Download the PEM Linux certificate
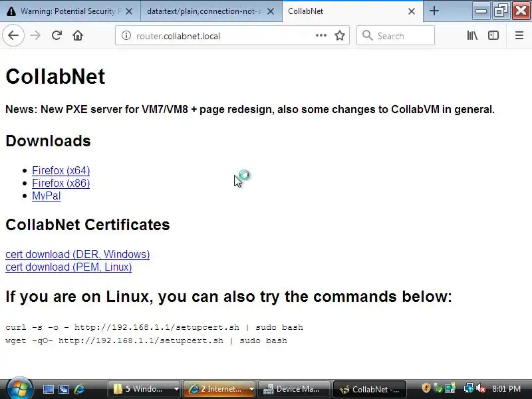532x399 pixels. click(x=68, y=267)
